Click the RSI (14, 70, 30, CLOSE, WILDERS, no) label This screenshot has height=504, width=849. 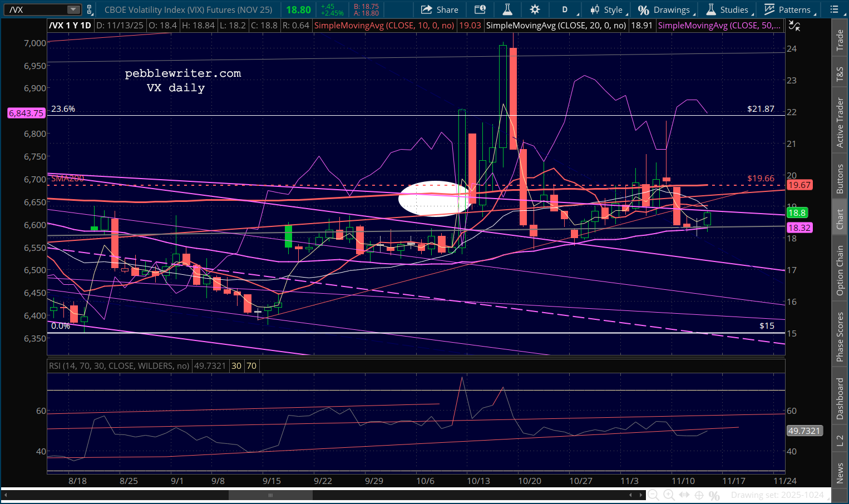click(119, 366)
